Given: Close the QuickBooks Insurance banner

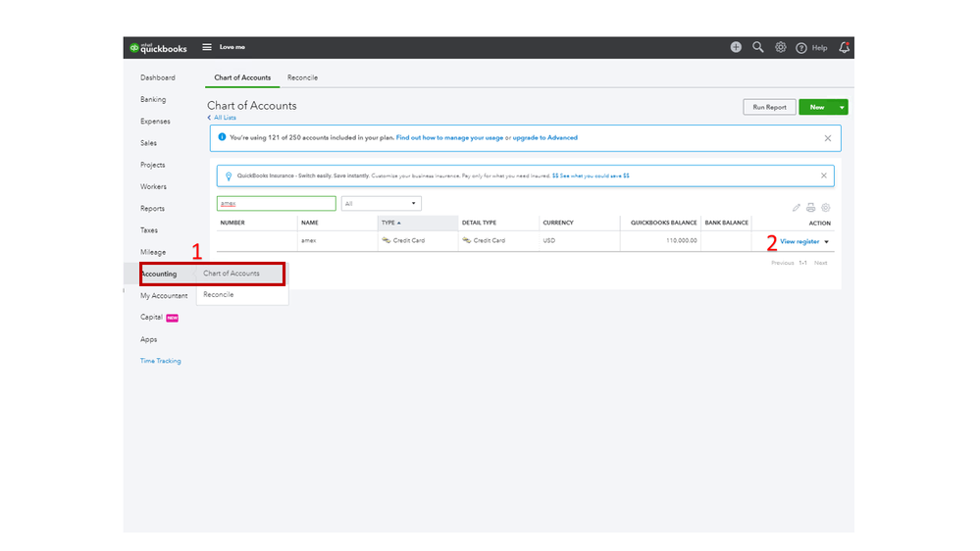Looking at the screenshot, I should coord(824,175).
